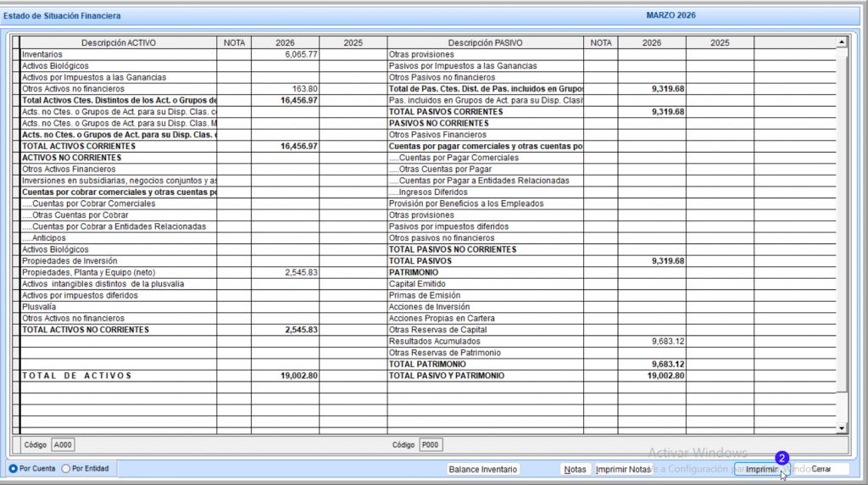This screenshot has width=868, height=485.
Task: Select Activos por impuestos diferidos row
Action: 119,295
